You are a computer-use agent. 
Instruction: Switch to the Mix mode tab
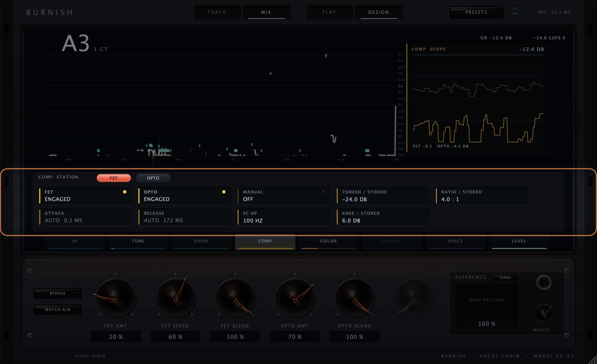(266, 12)
